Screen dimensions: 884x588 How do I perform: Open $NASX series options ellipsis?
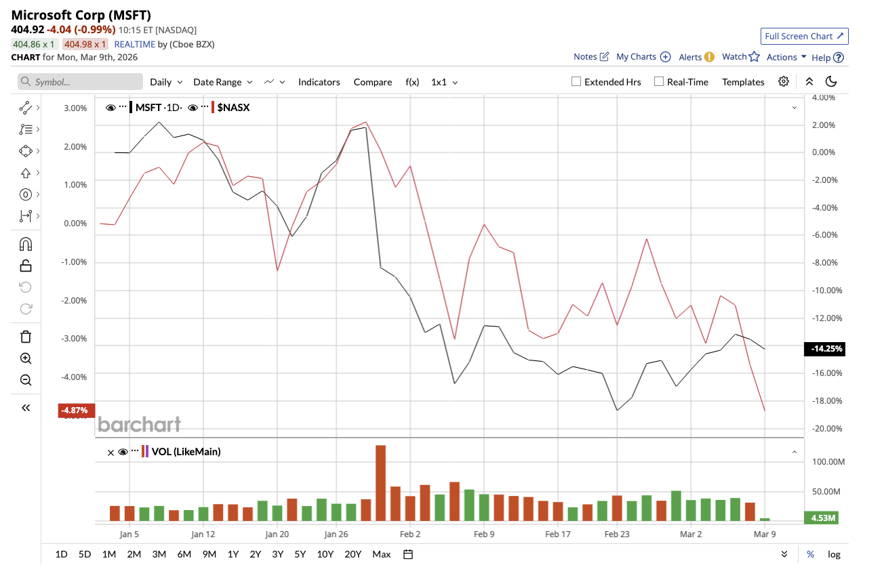point(205,107)
